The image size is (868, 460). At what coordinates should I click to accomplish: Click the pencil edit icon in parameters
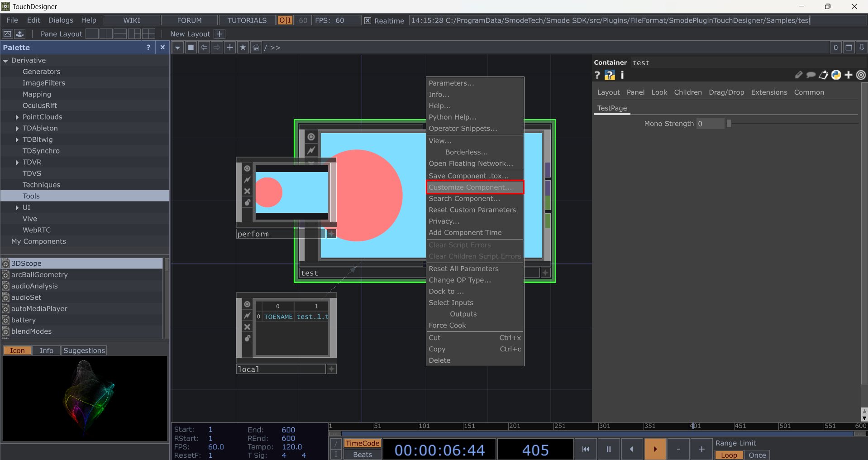799,75
